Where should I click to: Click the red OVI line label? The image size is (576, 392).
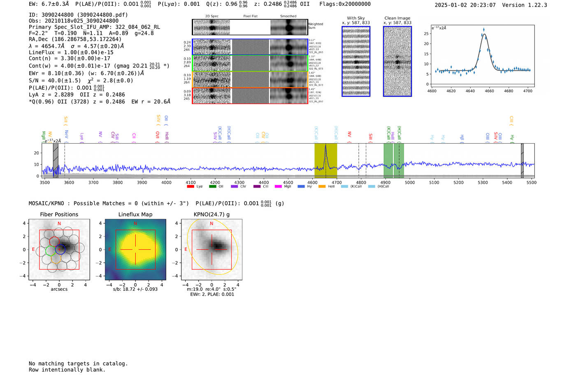(158, 137)
